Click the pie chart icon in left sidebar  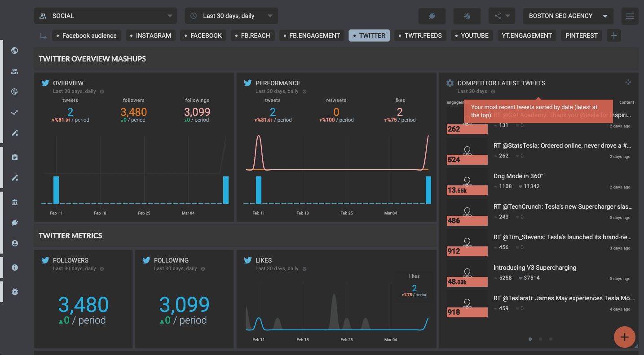click(x=14, y=92)
